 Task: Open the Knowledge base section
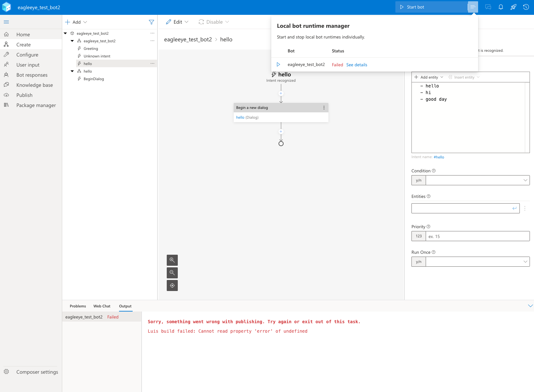(34, 85)
